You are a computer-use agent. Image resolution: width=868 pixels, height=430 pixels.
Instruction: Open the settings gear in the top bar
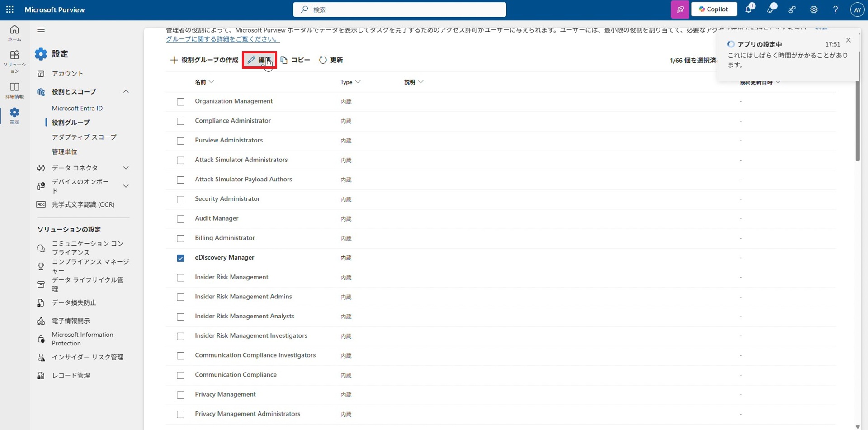[814, 9]
